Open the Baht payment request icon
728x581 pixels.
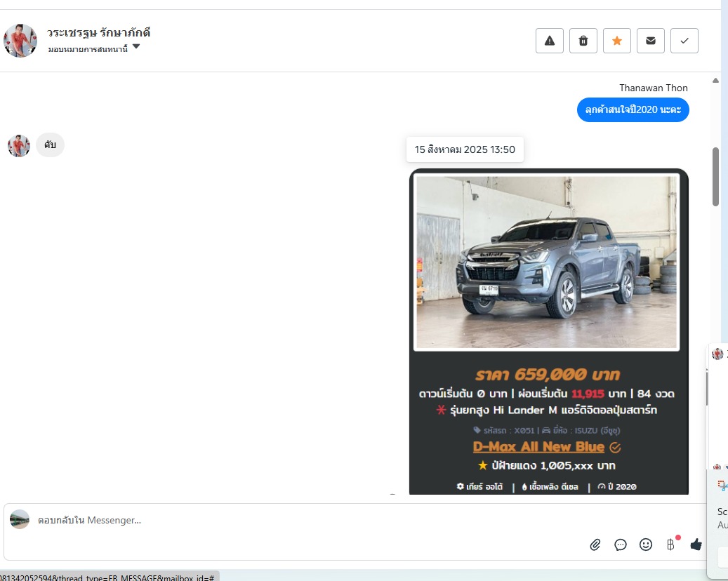click(x=670, y=545)
